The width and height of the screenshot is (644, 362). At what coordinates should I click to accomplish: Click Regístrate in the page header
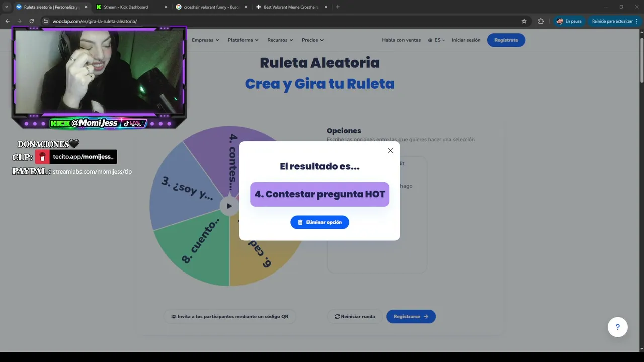click(x=506, y=40)
